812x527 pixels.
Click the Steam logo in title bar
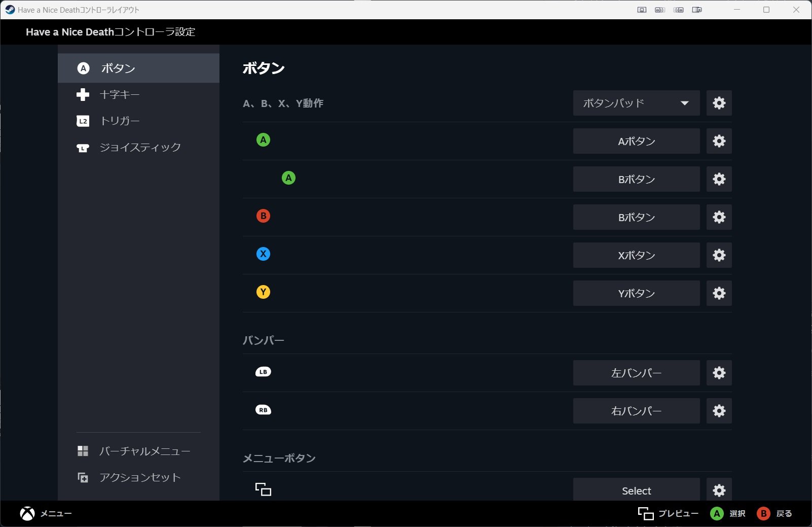[x=10, y=10]
